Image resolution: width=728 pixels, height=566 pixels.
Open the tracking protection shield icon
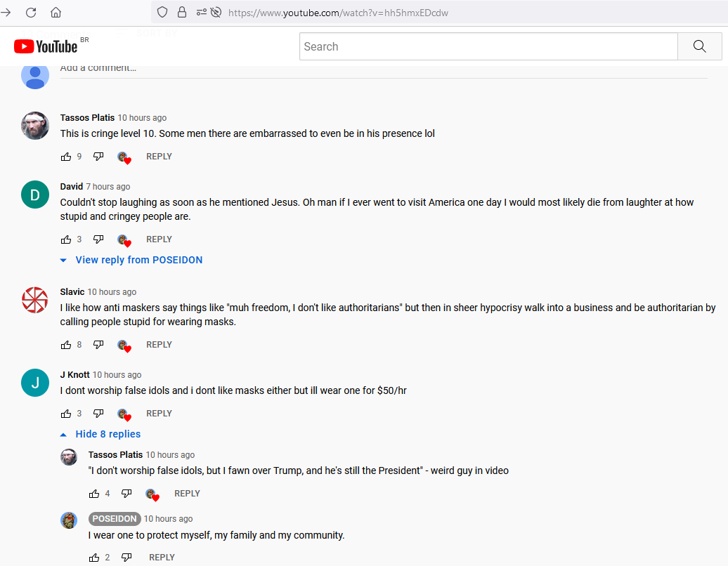[162, 13]
